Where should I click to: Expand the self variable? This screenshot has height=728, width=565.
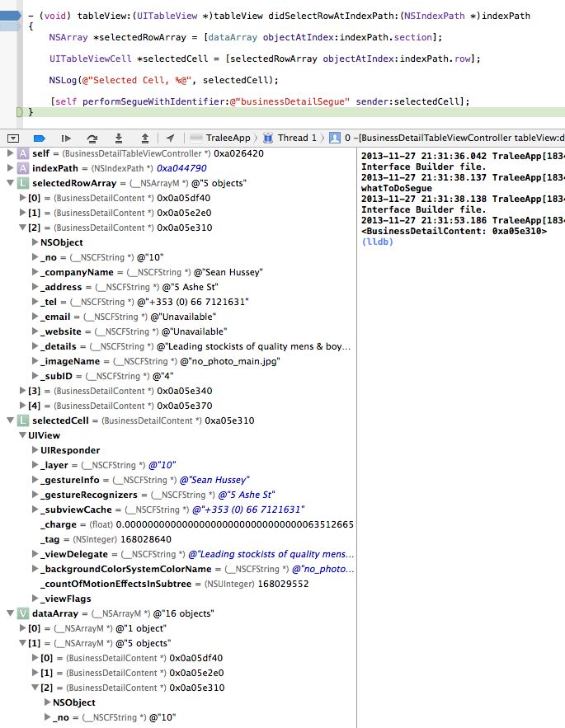[x=10, y=153]
